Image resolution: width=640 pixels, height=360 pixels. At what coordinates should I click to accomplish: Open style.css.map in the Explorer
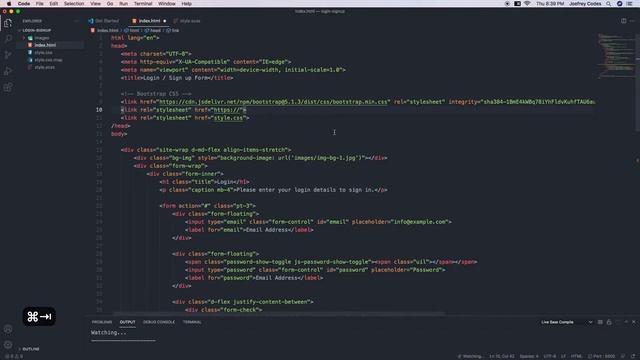[x=48, y=60]
